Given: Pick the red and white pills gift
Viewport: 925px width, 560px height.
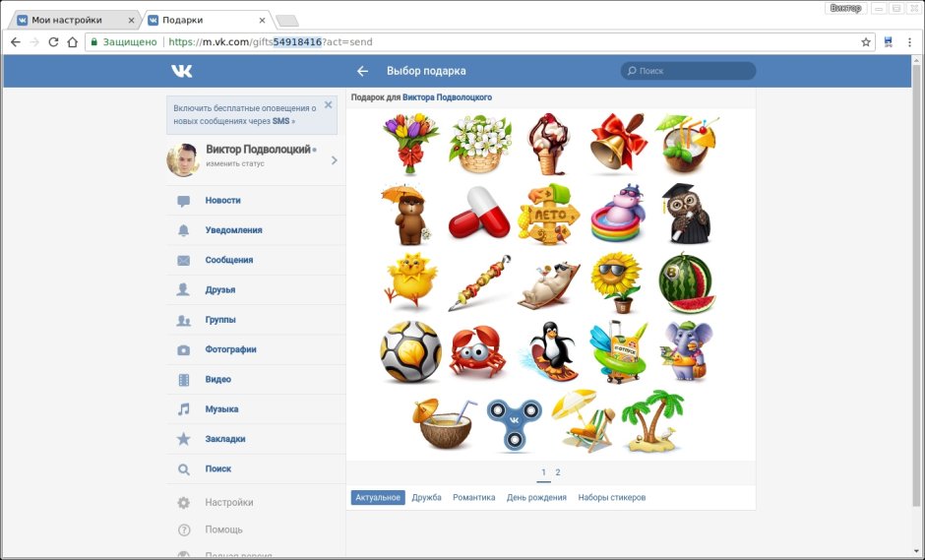Looking at the screenshot, I should pyautogui.click(x=479, y=214).
